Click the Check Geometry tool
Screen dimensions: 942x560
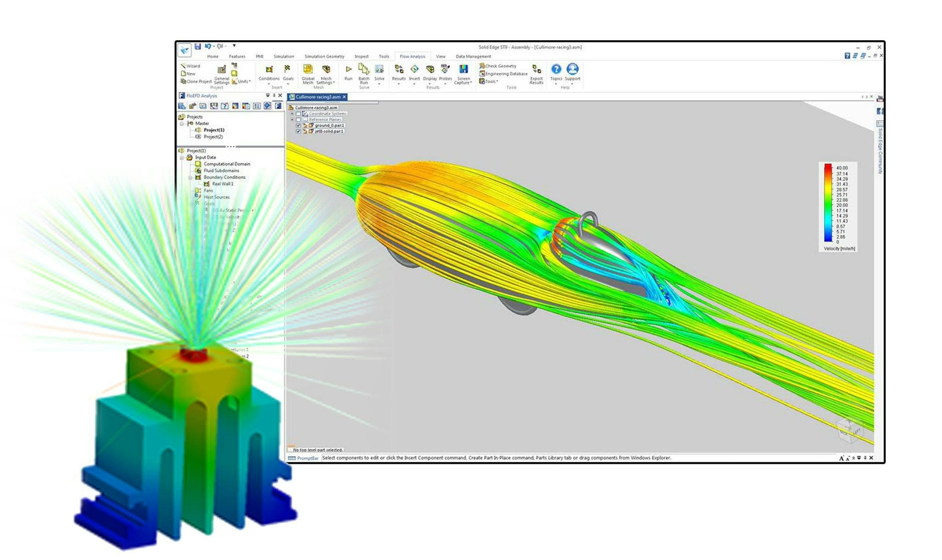(498, 66)
